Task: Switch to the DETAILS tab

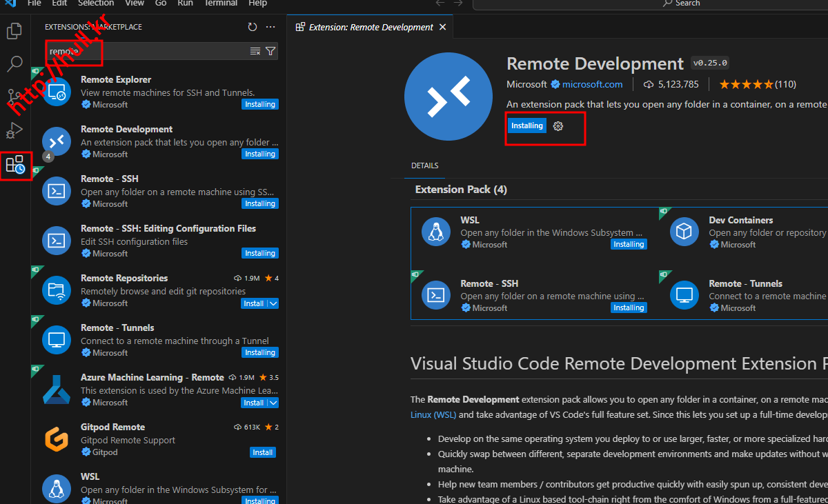Action: (x=424, y=165)
